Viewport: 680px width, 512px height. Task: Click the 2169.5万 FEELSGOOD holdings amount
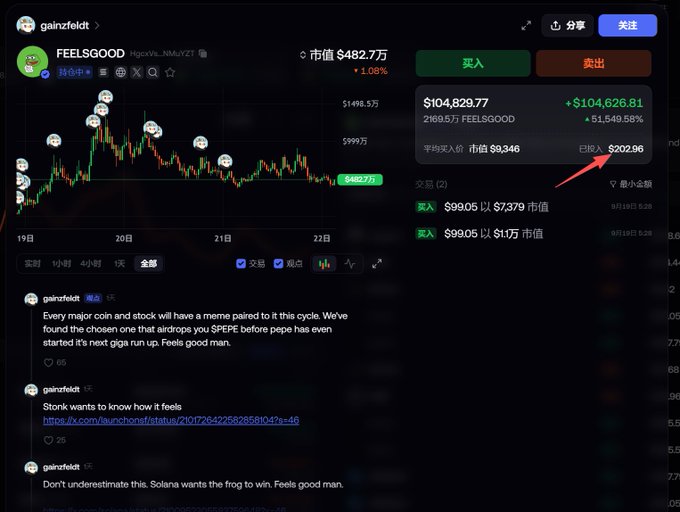pos(469,119)
